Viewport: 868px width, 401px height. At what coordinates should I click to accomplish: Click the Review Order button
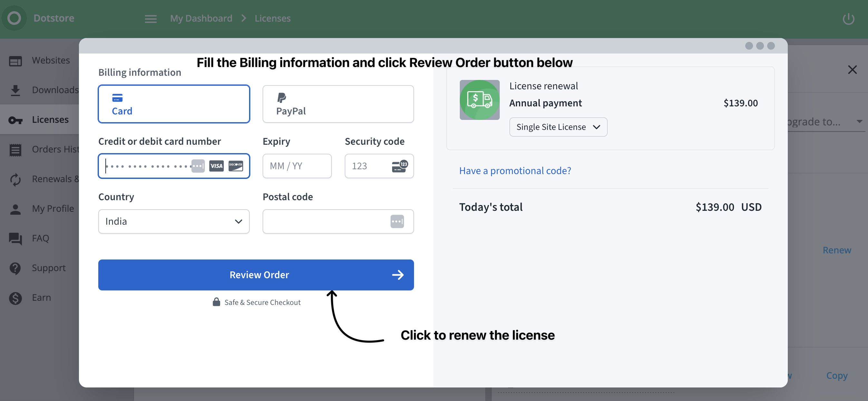[256, 275]
